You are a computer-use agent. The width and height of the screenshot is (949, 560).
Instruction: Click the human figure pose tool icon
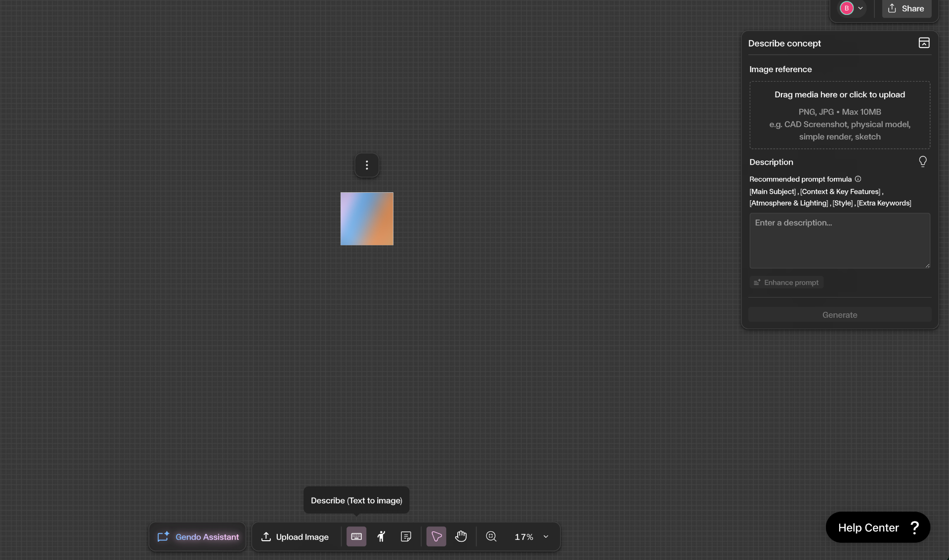point(381,536)
